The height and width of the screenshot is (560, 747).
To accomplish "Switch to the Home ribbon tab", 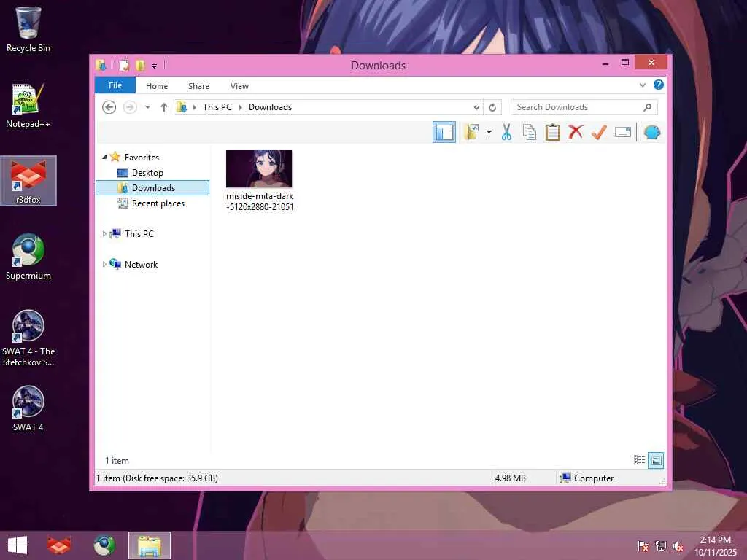I will [x=157, y=86].
